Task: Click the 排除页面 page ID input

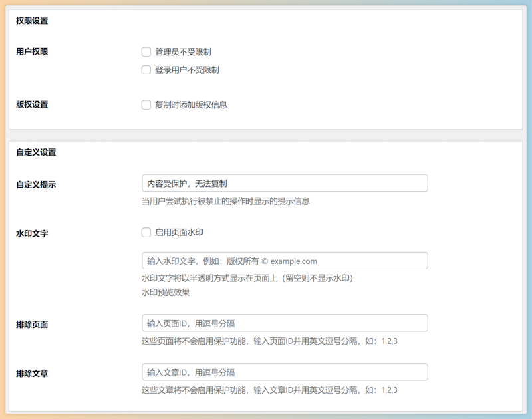Action: coord(285,323)
